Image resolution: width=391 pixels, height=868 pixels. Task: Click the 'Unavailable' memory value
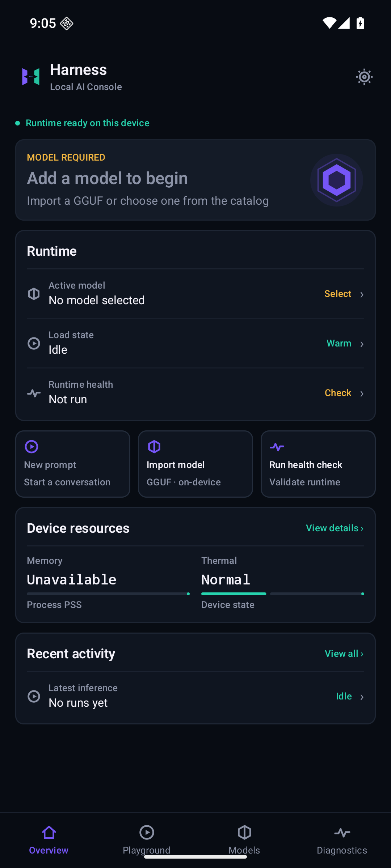72,580
